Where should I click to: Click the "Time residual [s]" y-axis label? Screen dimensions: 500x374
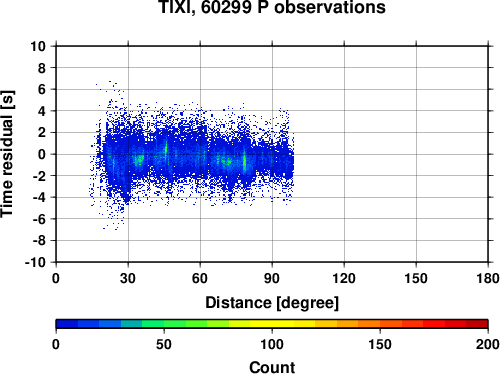coord(7,154)
